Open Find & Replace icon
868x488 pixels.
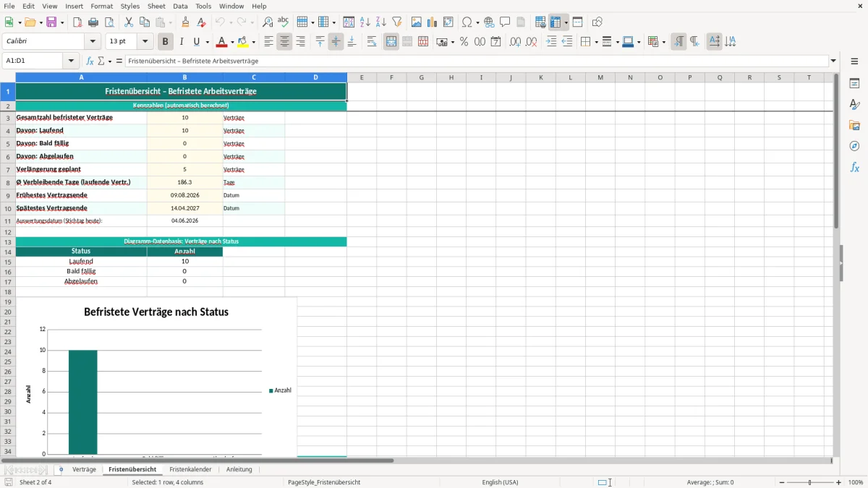click(268, 22)
